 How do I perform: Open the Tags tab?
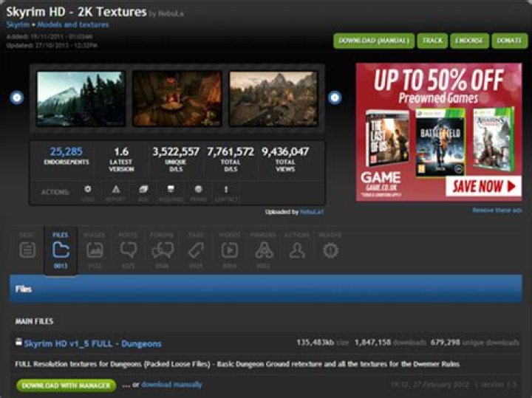196,250
